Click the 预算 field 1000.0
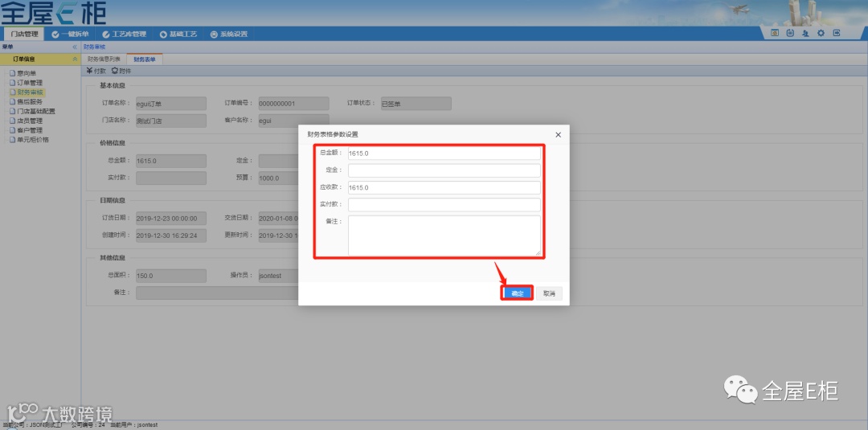Image resolution: width=868 pixels, height=430 pixels. pos(278,178)
